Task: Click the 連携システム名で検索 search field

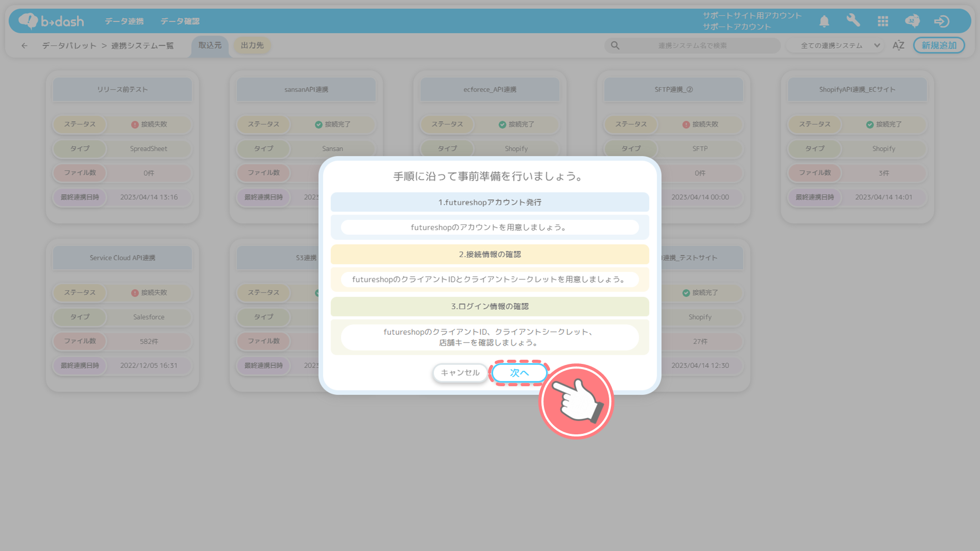Action: click(692, 46)
